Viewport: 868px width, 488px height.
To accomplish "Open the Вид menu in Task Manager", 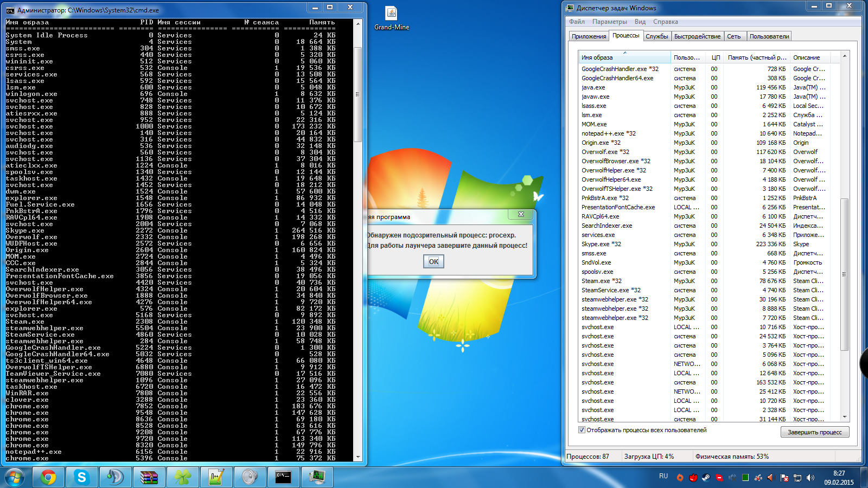I will click(x=640, y=22).
